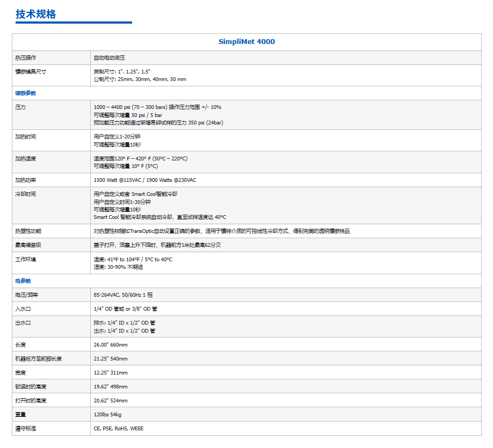Click the 打开时的高度 label

point(31,401)
